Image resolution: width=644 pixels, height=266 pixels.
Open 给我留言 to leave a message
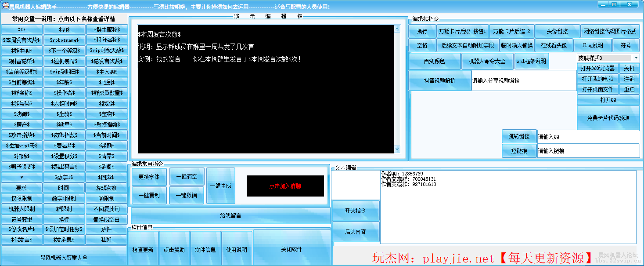point(231,215)
